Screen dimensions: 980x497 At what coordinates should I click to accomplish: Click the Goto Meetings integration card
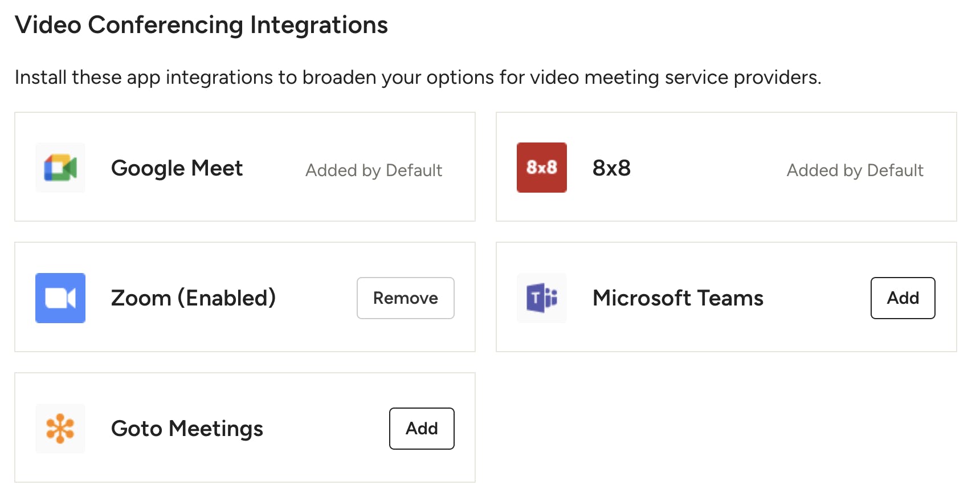click(x=245, y=428)
